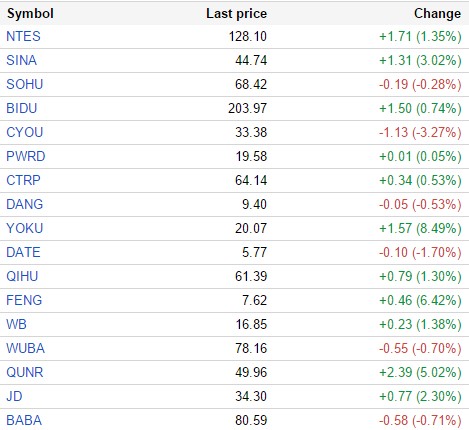469x430 pixels.
Task: Click the YOKU symbol link
Action: click(25, 228)
